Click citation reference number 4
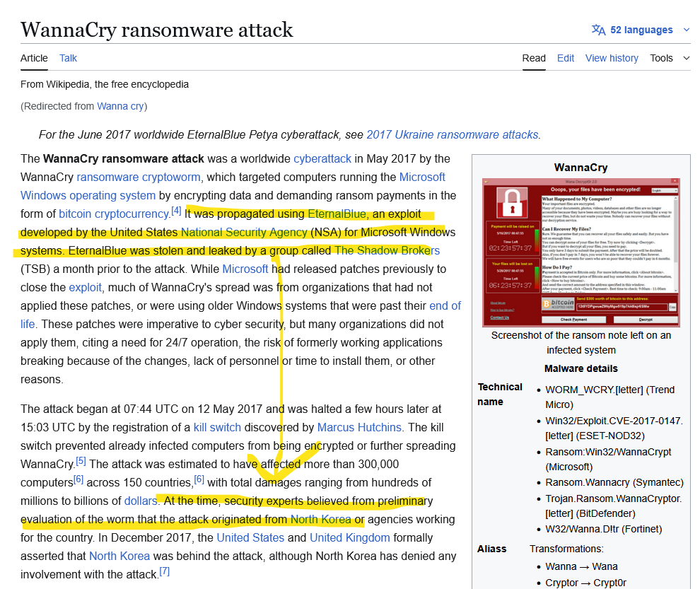 coord(176,211)
